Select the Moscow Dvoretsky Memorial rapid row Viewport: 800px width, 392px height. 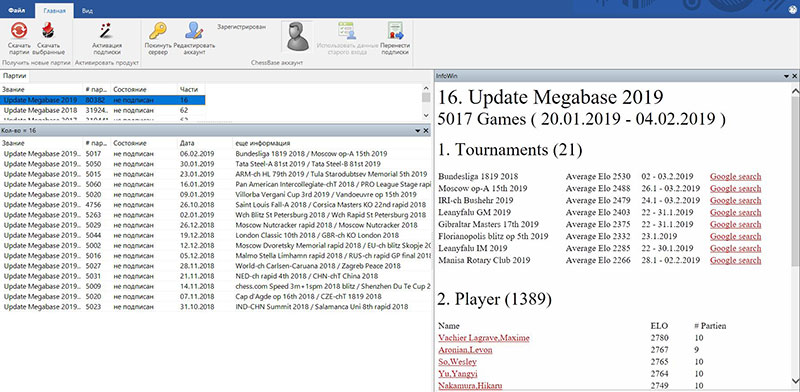216,246
